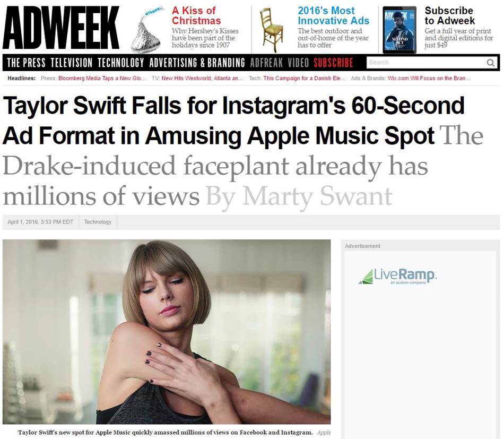
Task: Open 2016's Most Innovative Ads promo
Action: point(333,15)
